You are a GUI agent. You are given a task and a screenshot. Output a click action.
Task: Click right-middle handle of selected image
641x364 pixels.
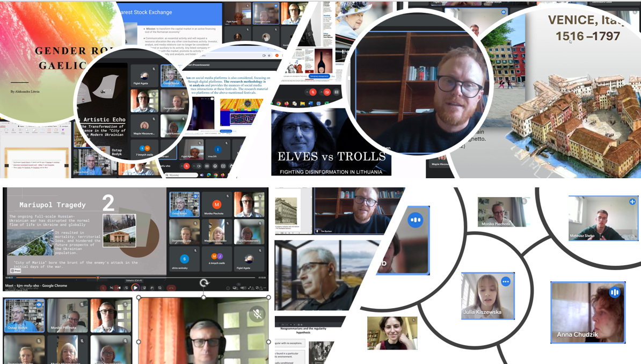[x=268, y=341]
